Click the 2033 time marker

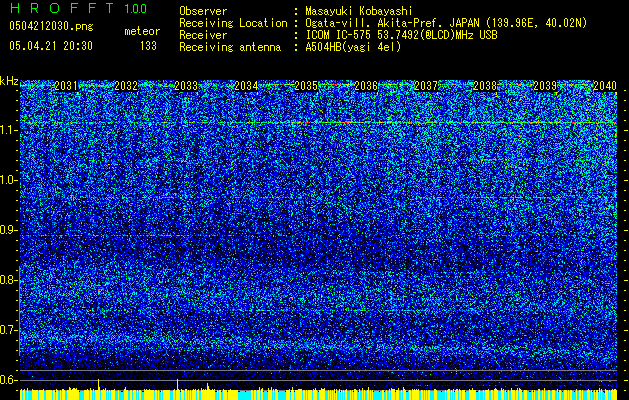(186, 86)
